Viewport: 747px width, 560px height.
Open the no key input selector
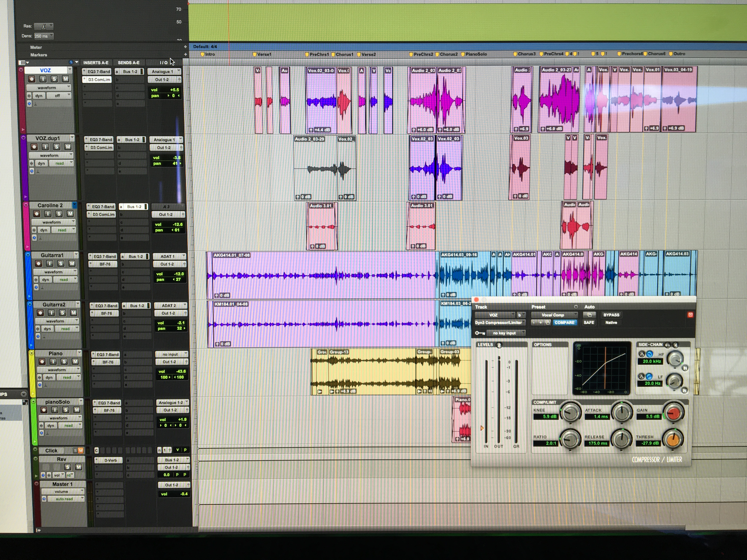[x=505, y=333]
